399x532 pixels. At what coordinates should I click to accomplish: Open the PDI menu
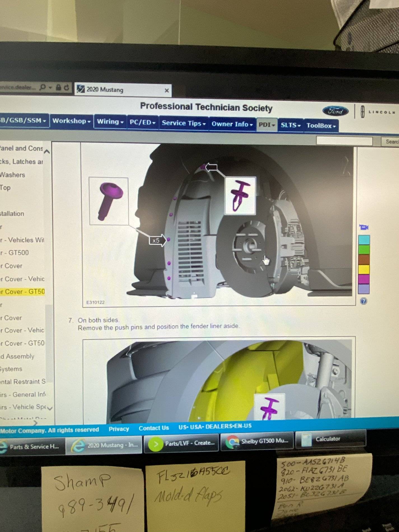click(267, 125)
